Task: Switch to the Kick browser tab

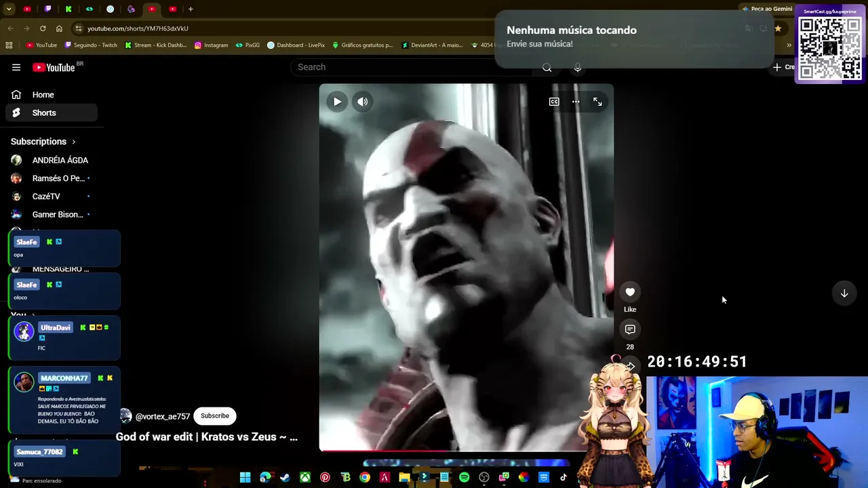Action: (68, 9)
